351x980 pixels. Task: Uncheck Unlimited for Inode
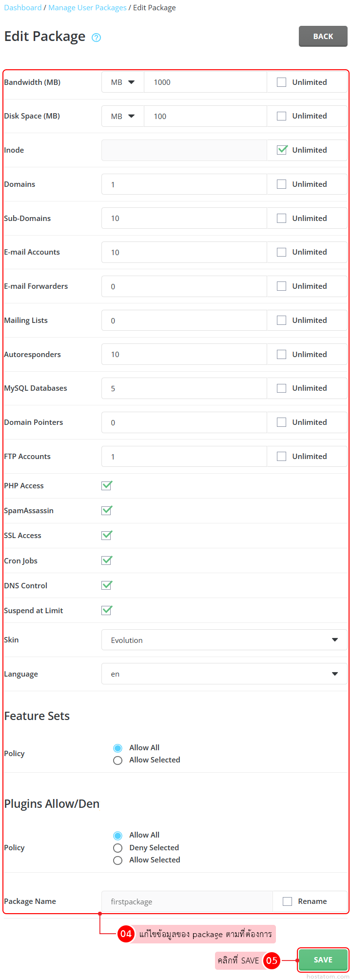pyautogui.click(x=282, y=150)
